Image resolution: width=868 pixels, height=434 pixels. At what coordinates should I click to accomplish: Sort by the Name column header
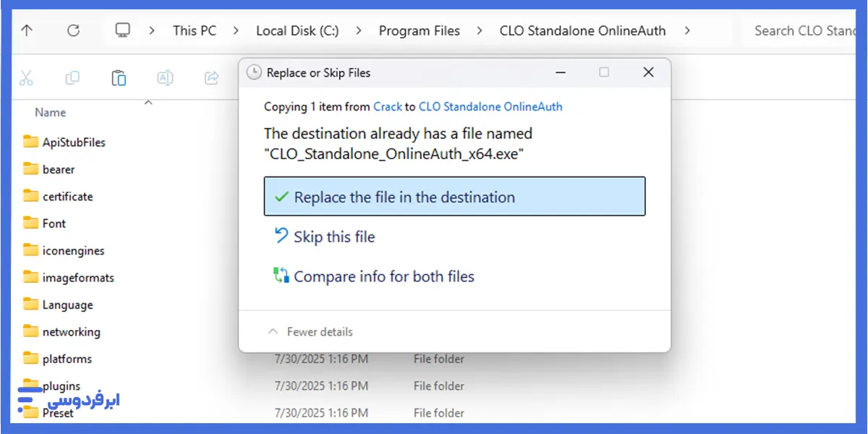(x=51, y=112)
